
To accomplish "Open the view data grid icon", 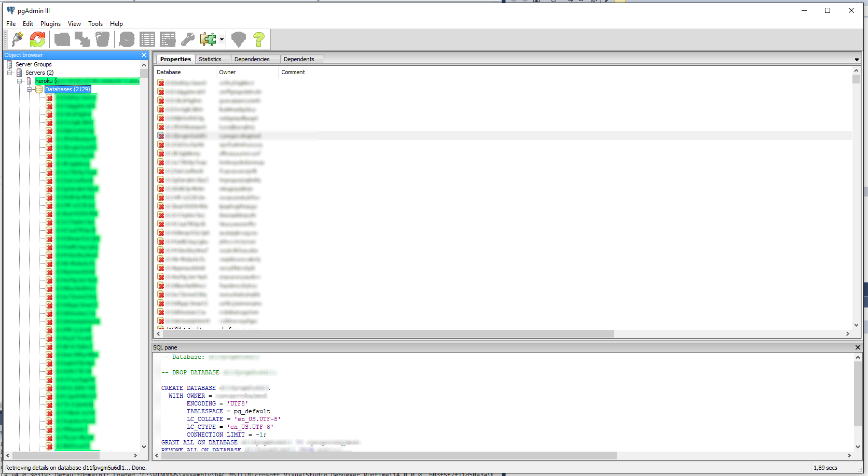I will (x=147, y=39).
